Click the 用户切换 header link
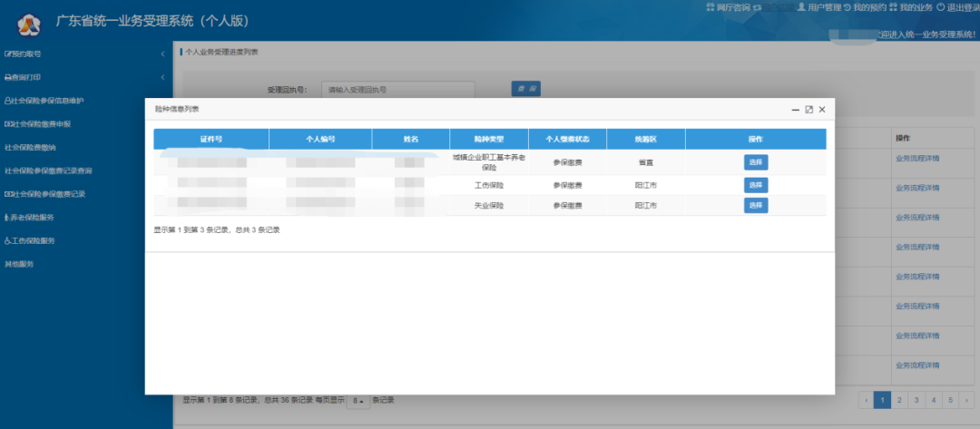This screenshot has width=980, height=429. [x=778, y=7]
